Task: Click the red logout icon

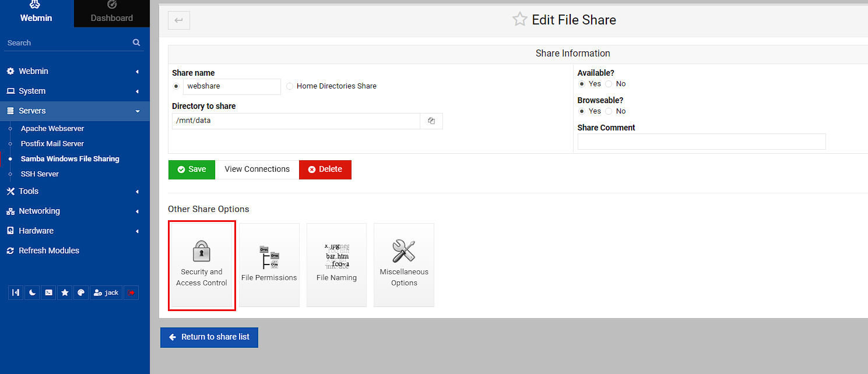Action: (x=131, y=292)
